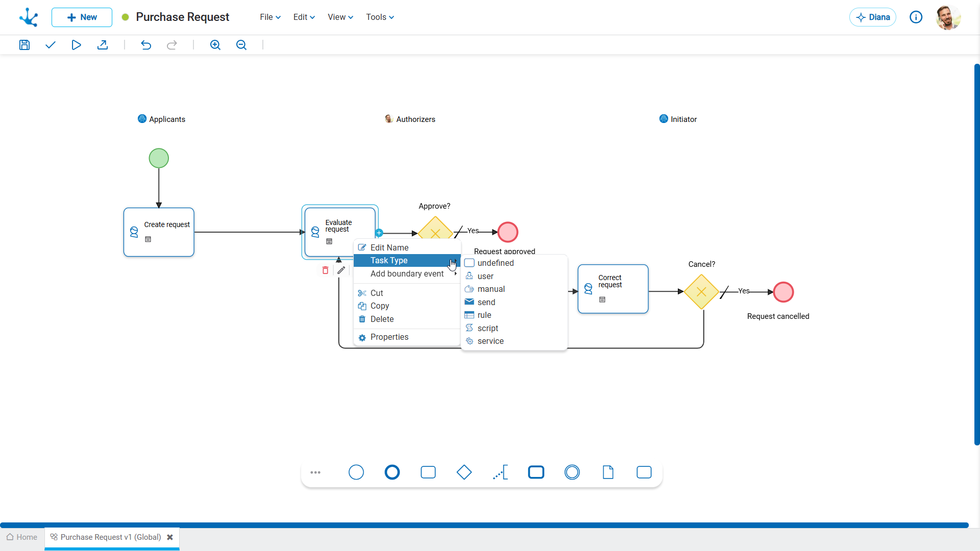Image resolution: width=980 pixels, height=551 pixels.
Task: Switch to the Home tab
Action: (22, 537)
